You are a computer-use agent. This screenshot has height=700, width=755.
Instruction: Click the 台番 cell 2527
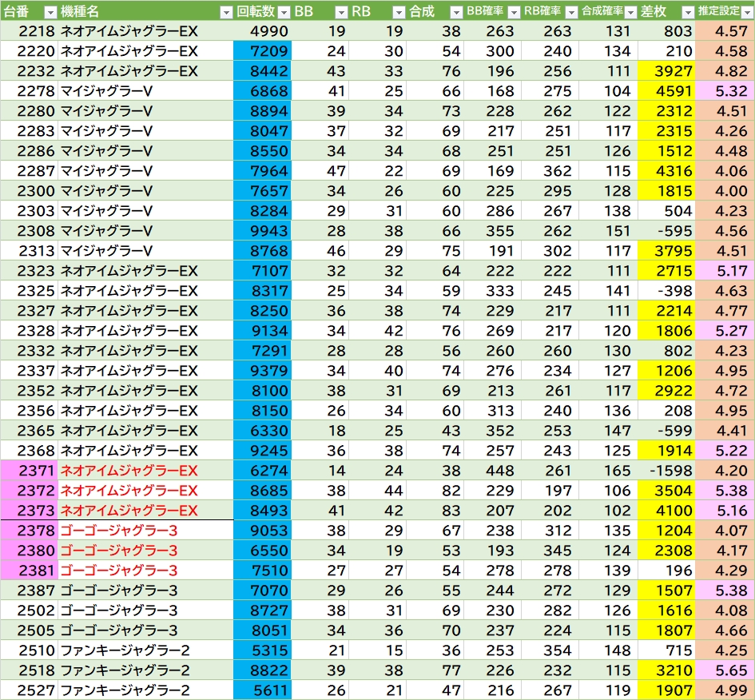click(29, 690)
